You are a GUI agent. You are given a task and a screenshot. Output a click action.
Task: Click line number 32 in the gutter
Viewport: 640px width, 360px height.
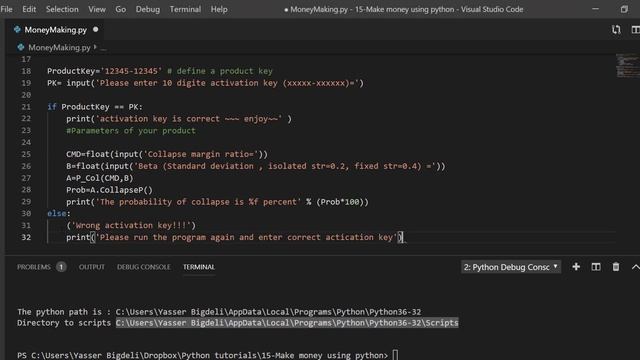tap(26, 237)
